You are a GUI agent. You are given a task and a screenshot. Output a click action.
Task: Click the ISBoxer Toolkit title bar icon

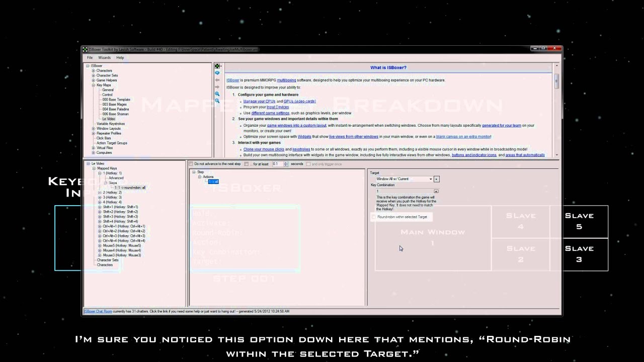86,49
